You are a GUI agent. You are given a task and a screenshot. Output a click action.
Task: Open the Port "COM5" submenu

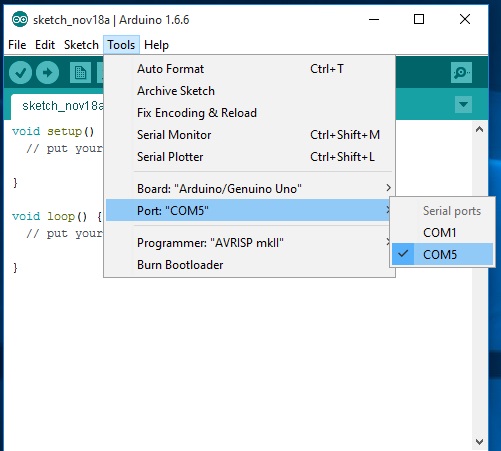pyautogui.click(x=249, y=211)
